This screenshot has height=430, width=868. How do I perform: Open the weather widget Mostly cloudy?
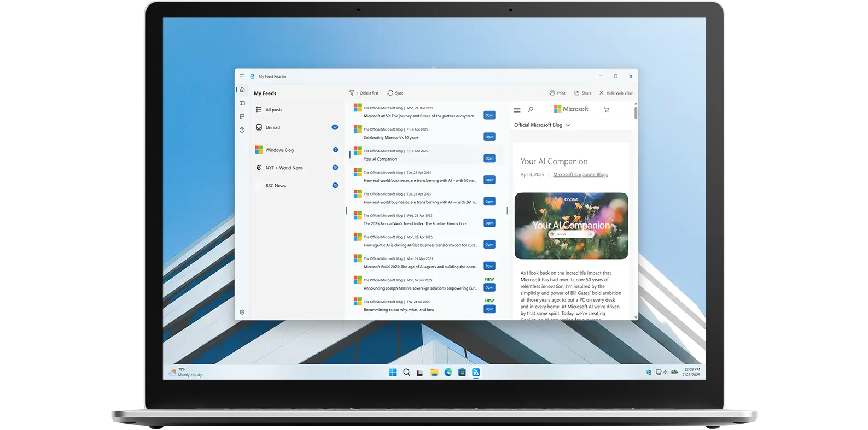click(x=185, y=372)
